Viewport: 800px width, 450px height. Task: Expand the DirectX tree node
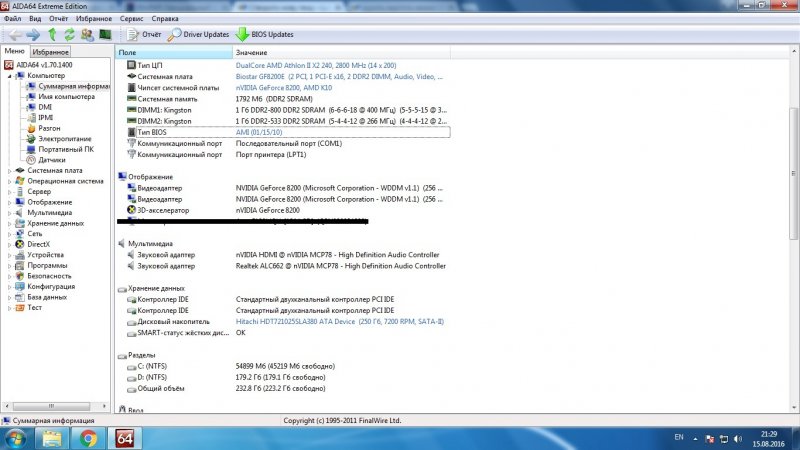pos(10,244)
